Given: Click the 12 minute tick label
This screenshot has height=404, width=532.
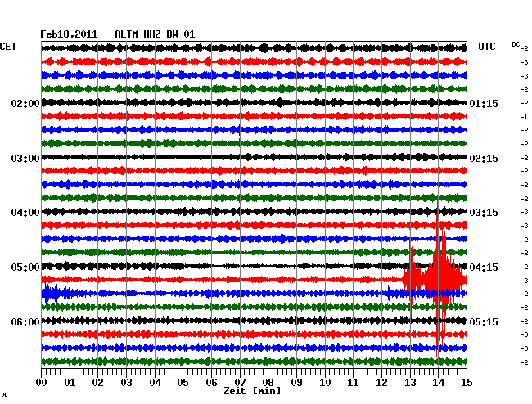Looking at the screenshot, I should [x=381, y=382].
